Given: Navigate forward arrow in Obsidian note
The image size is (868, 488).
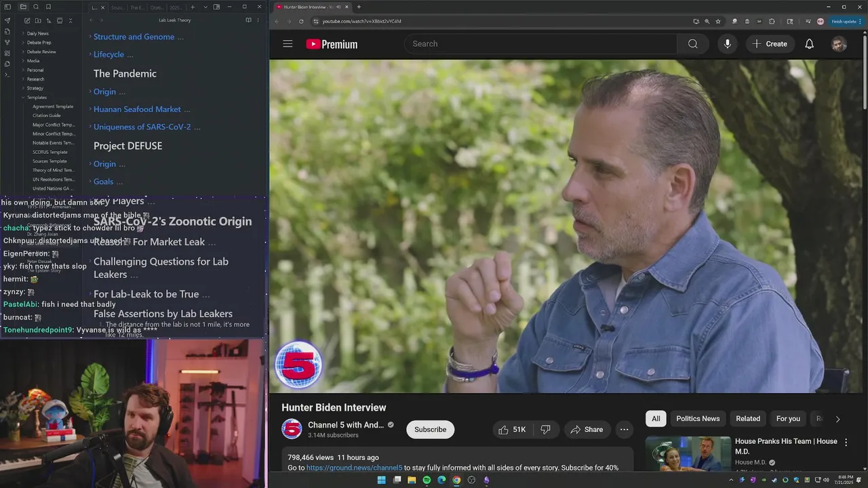Looking at the screenshot, I should tap(100, 20).
